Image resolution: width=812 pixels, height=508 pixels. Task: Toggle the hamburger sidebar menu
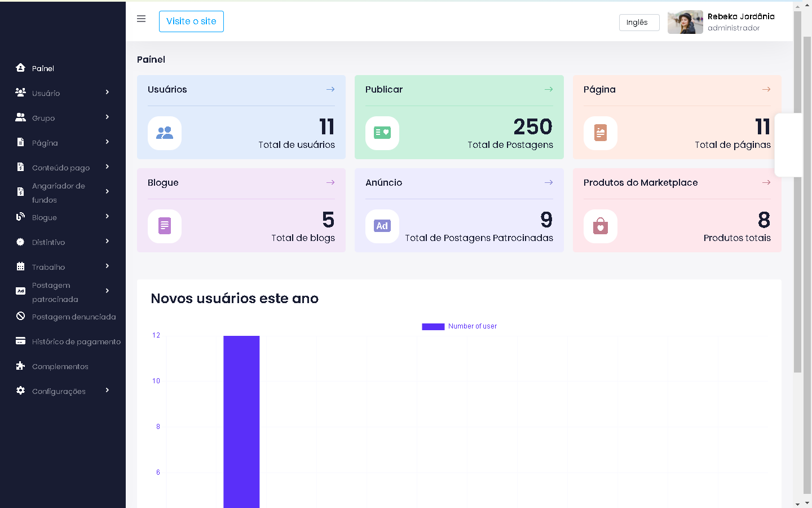pos(141,19)
